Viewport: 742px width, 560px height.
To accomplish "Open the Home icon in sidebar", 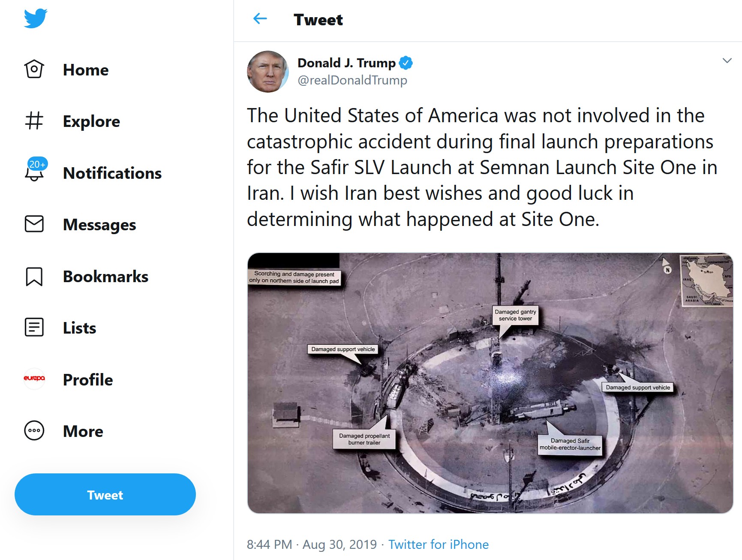I will coord(34,69).
